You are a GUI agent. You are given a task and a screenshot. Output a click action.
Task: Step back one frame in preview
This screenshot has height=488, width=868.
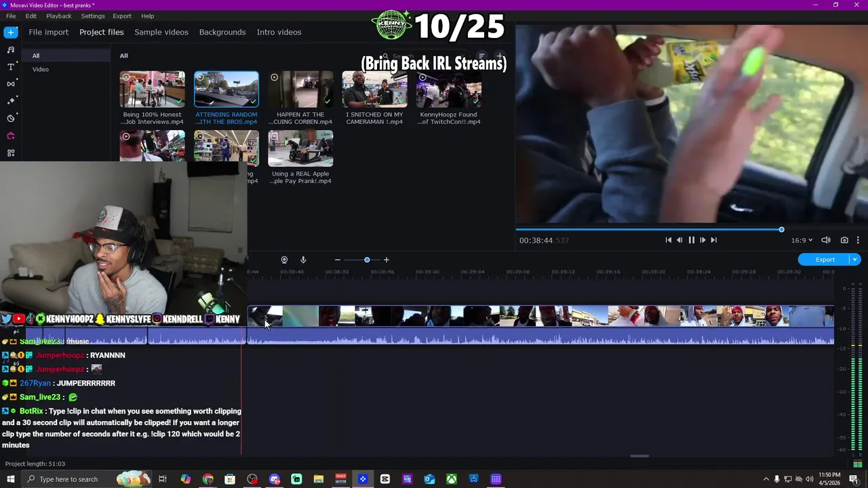click(x=679, y=240)
